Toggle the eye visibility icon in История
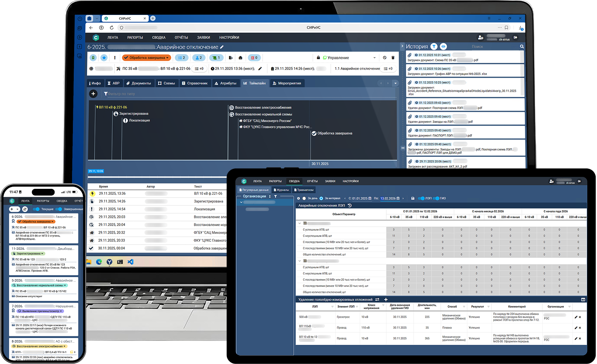The height and width of the screenshot is (364, 597). (443, 46)
